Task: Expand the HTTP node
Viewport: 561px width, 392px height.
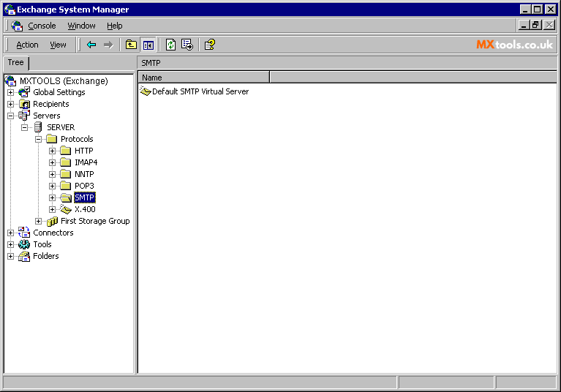Action: click(x=52, y=151)
